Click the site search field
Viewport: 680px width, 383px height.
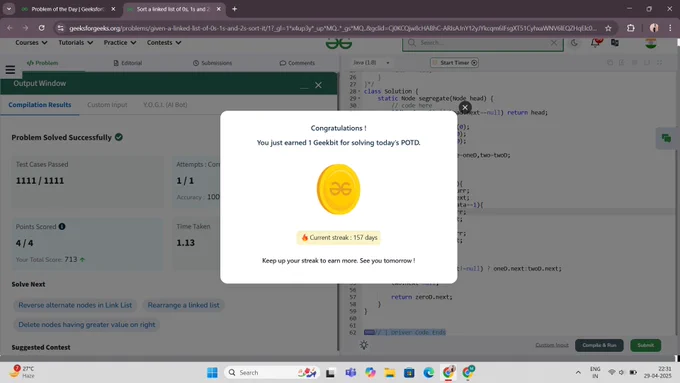pyautogui.click(x=482, y=43)
